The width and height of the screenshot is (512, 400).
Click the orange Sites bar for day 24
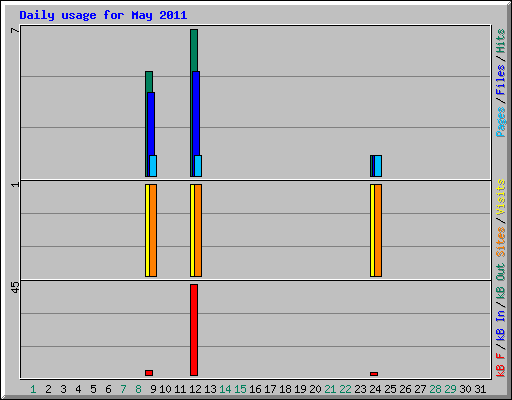tap(378, 230)
